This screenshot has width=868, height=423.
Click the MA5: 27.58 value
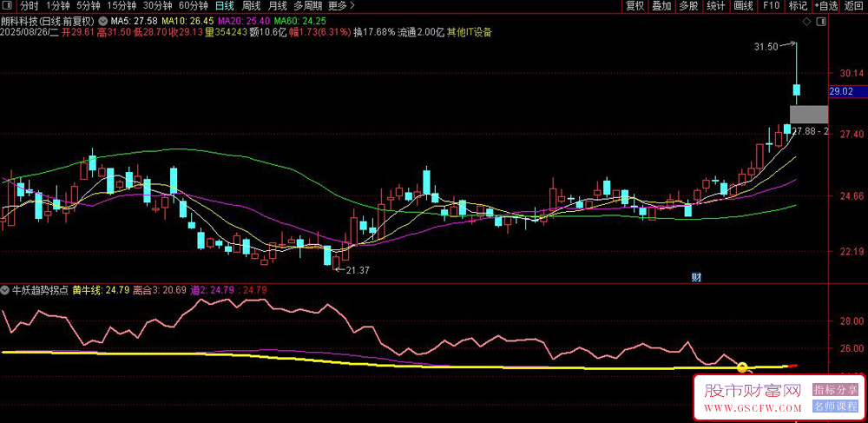(x=135, y=21)
